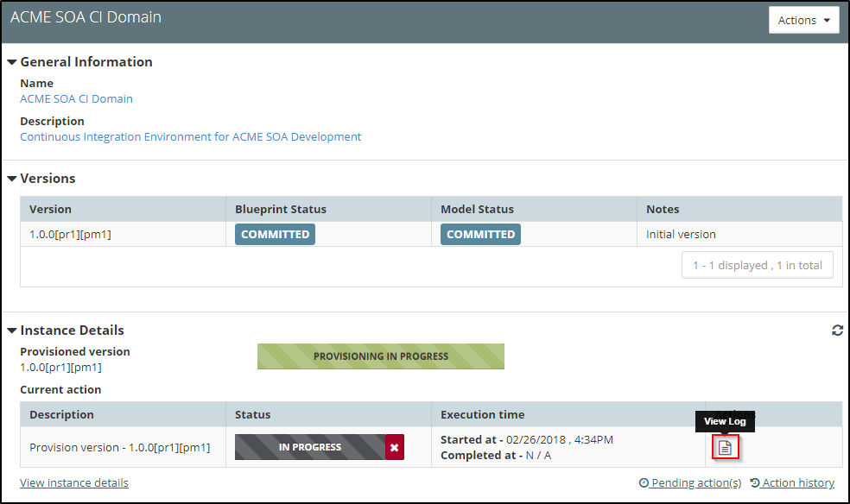Screen dimensions: 850x504
Task: Click the Provision version - 1.0.0[pr1][pm1] description cell
Action: tap(120, 447)
